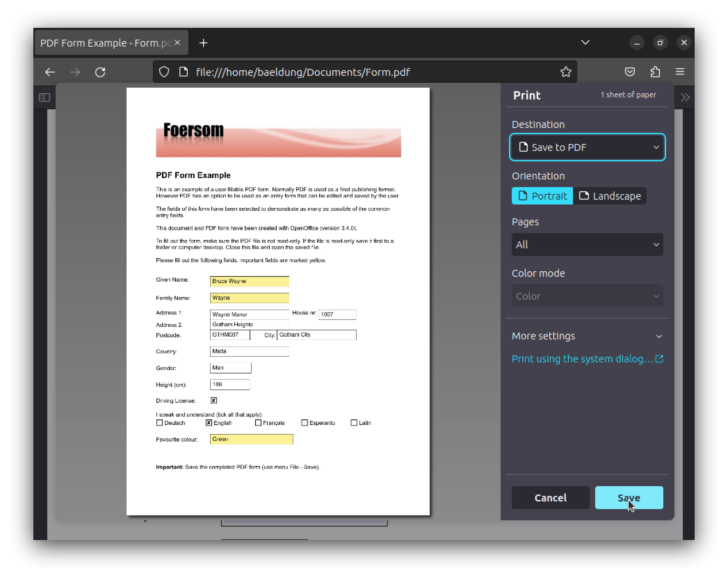Click the 'PDF Form Example' heading in preview

(x=193, y=175)
